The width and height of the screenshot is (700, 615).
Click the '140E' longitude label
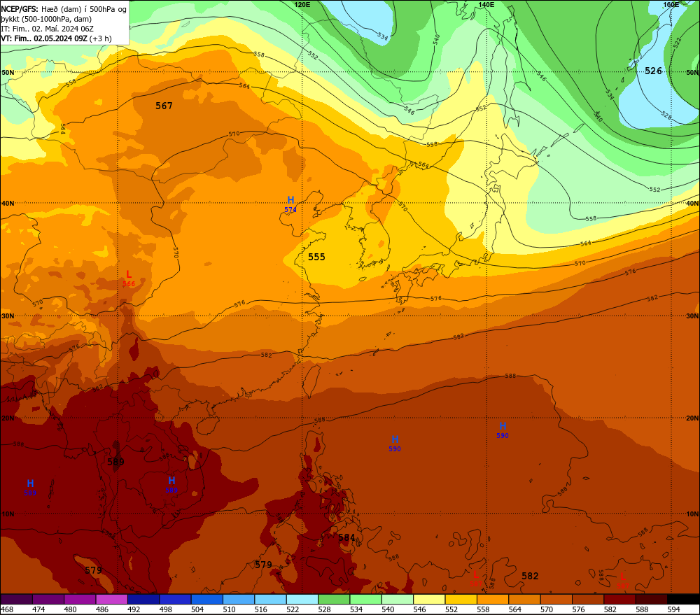(x=486, y=4)
